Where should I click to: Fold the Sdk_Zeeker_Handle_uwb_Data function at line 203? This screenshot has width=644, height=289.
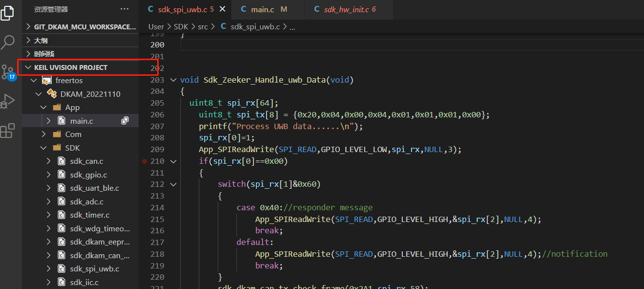[x=173, y=80]
